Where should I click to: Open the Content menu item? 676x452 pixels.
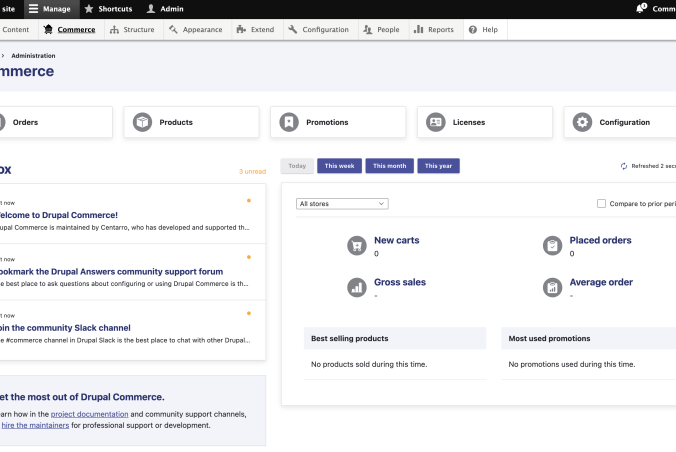click(x=16, y=29)
